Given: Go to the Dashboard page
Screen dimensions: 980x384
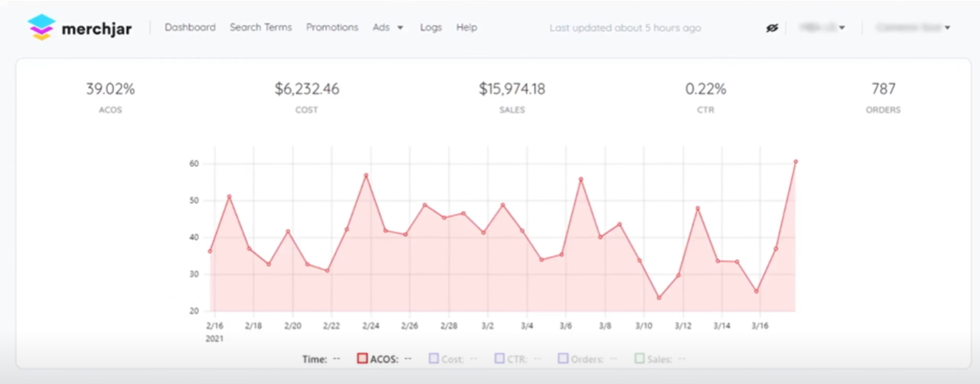Looking at the screenshot, I should click(x=190, y=27).
